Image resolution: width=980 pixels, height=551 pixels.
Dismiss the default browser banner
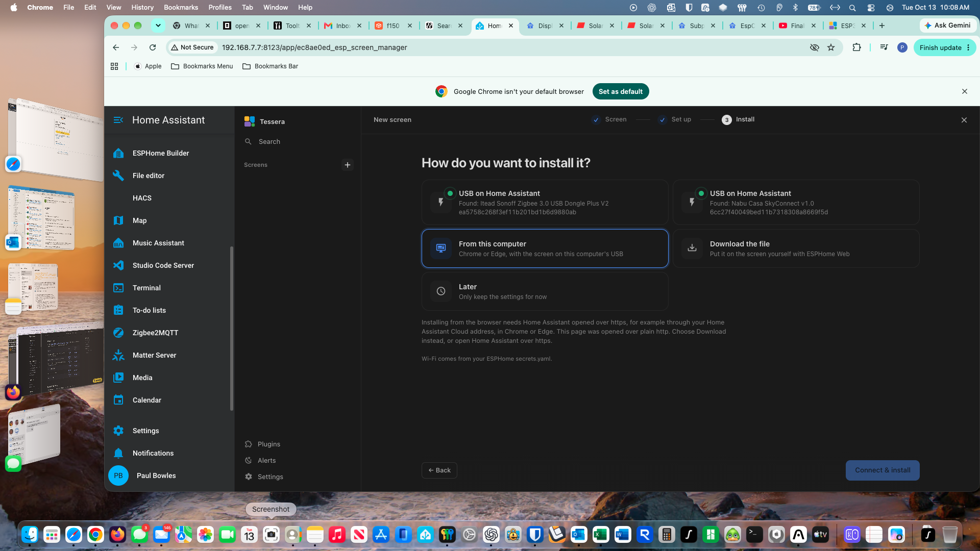(965, 91)
